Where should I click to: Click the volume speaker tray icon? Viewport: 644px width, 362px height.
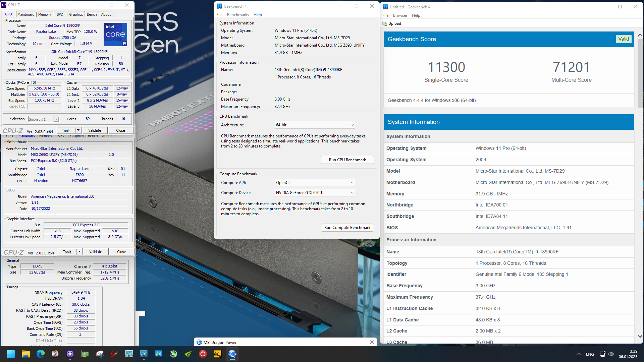point(611,354)
